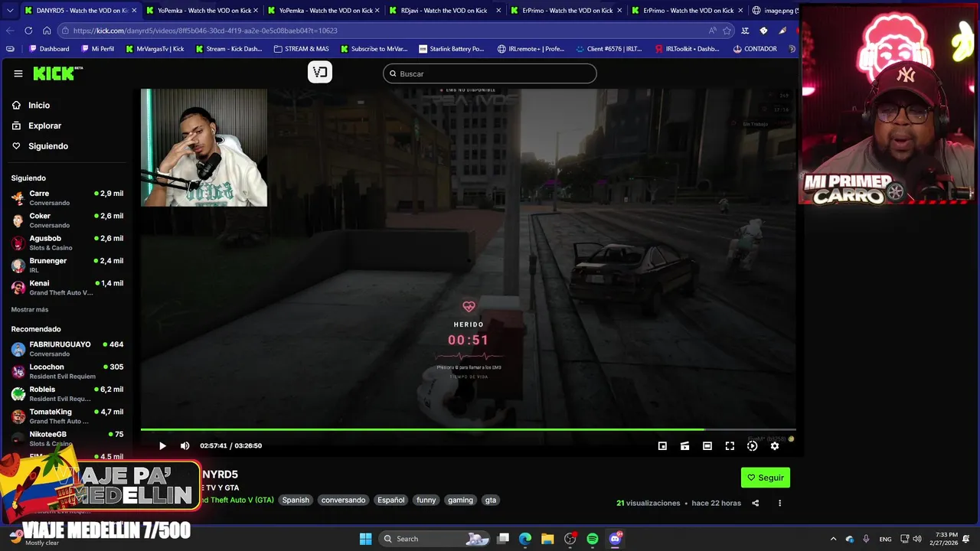Open recommended channel Locochon
This screenshot has width=980, height=551.
(x=67, y=371)
